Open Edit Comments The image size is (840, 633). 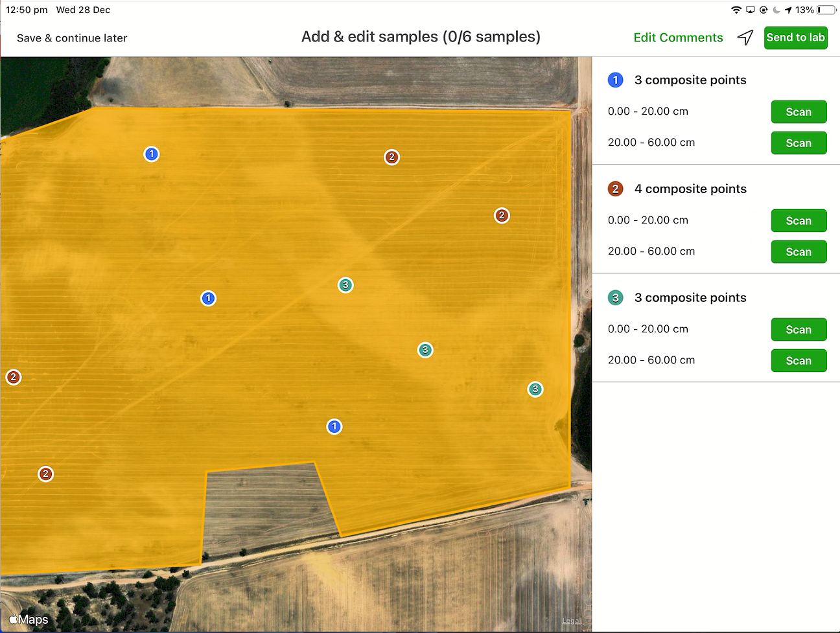678,38
